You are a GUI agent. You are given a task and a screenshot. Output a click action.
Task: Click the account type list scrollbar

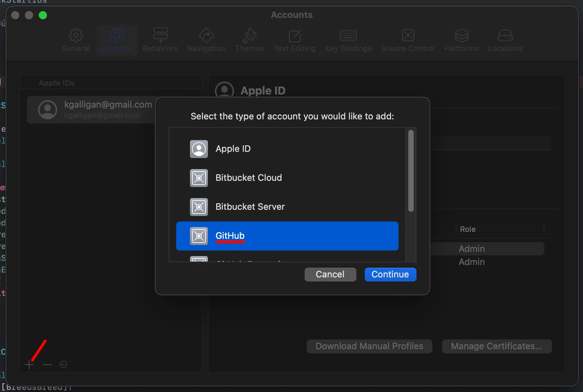point(411,171)
